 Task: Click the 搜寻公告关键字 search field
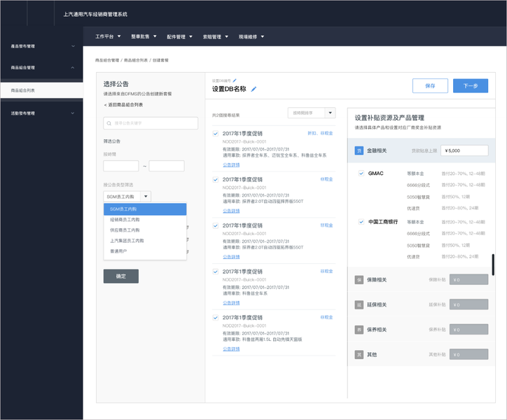pos(151,123)
